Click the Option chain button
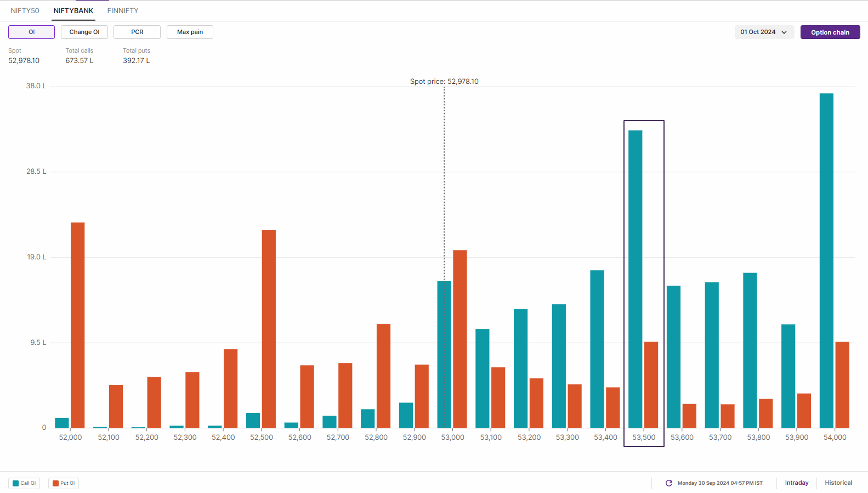 coord(830,32)
